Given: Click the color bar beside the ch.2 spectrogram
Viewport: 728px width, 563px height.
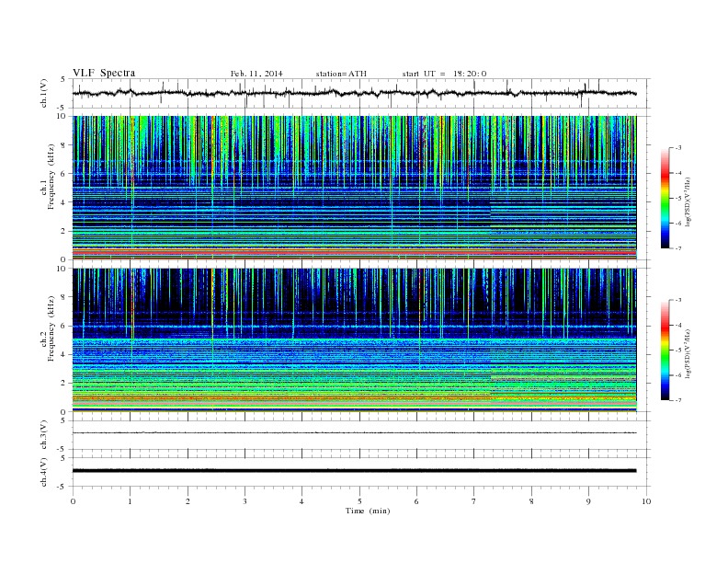Looking at the screenshot, I should [x=665, y=350].
